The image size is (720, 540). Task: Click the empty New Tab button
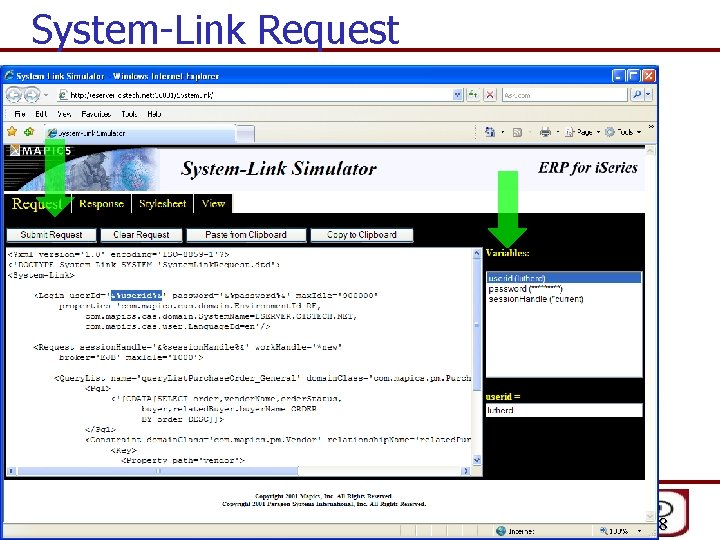tap(245, 133)
